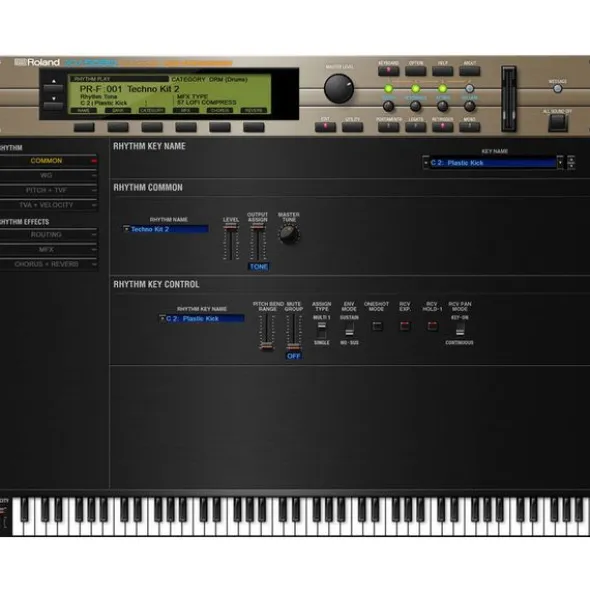This screenshot has height=591, width=590.
Task: Click the Master Level knob
Action: pyautogui.click(x=339, y=89)
